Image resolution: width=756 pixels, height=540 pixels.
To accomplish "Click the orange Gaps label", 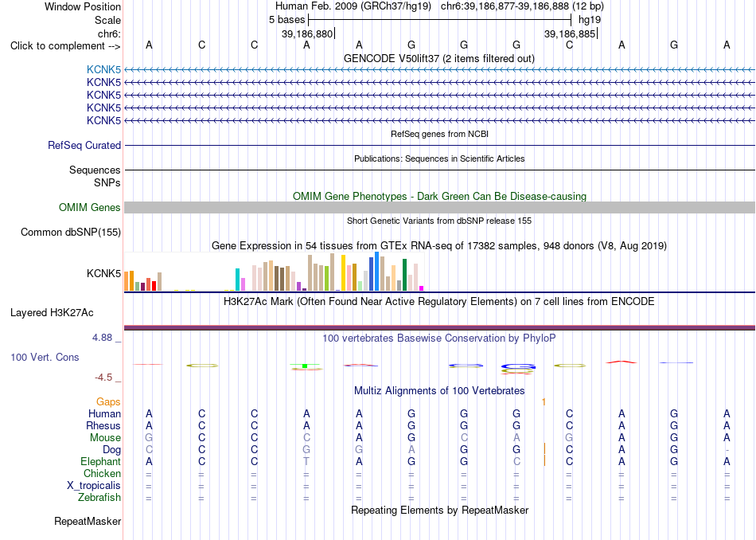I will 108,401.
